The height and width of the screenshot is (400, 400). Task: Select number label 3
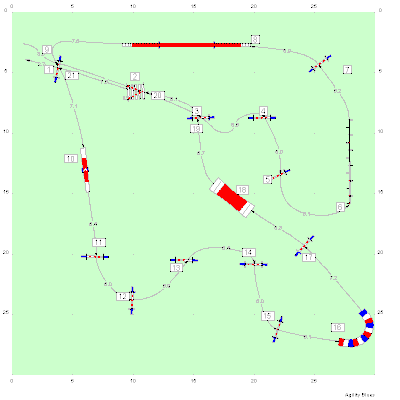point(197,111)
